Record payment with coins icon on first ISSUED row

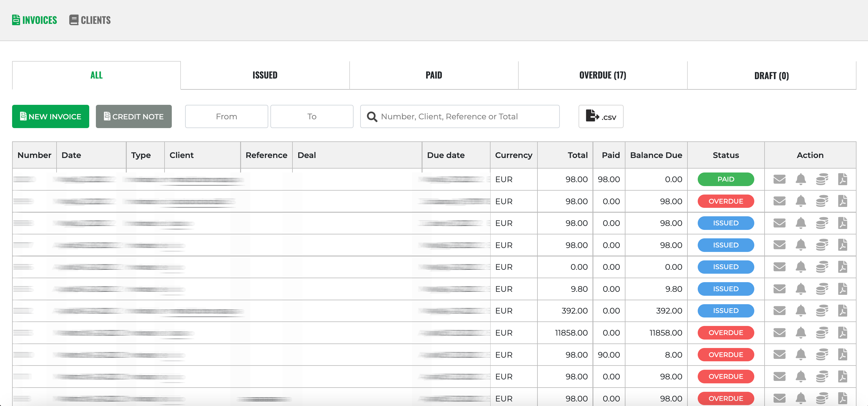822,223
